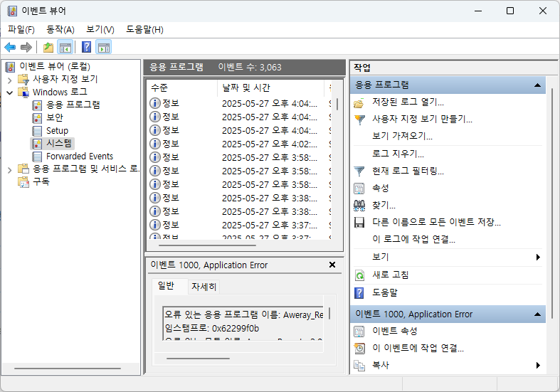The width and height of the screenshot is (560, 392).
Task: Collapse 이벤트 1000, Application Error actions section
Action: coord(537,314)
